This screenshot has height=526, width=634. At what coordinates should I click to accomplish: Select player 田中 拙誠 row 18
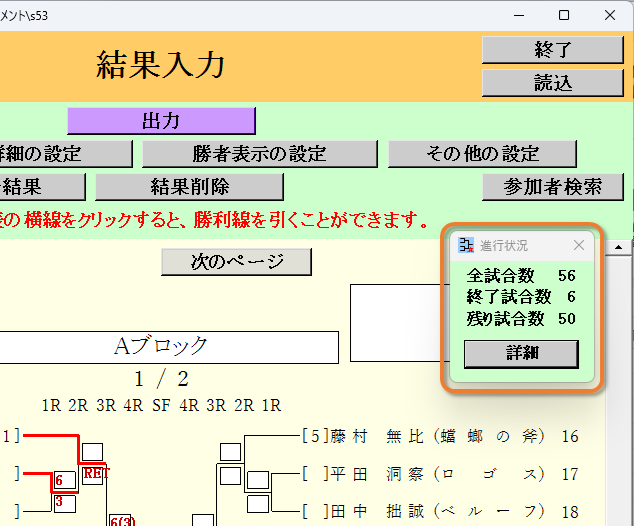[x=441, y=511]
